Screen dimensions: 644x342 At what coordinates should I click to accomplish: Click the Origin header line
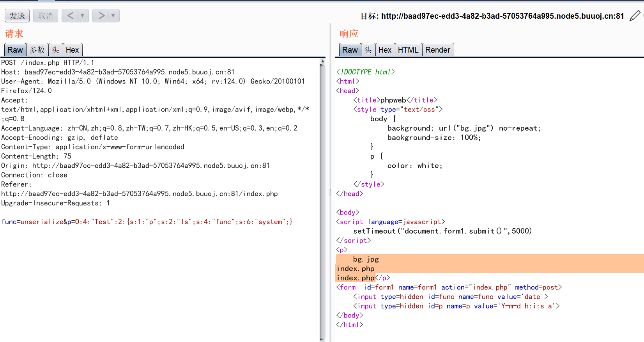point(135,165)
